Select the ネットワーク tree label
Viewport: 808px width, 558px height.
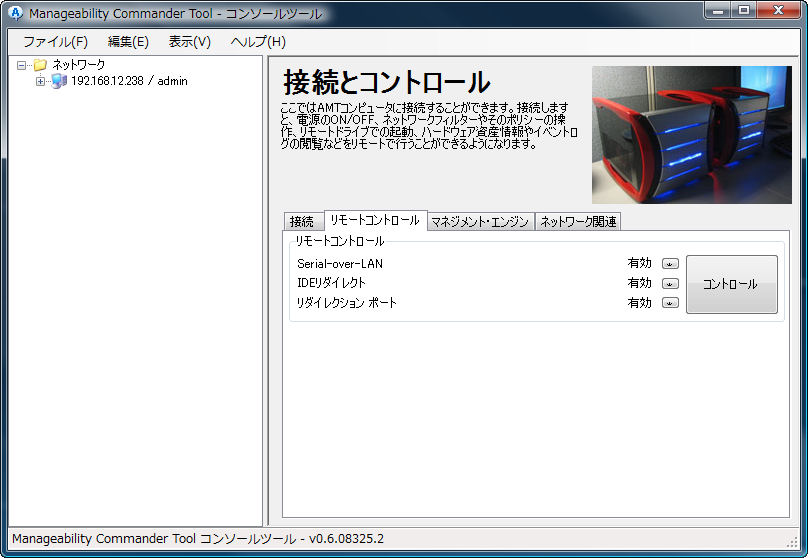pos(78,64)
